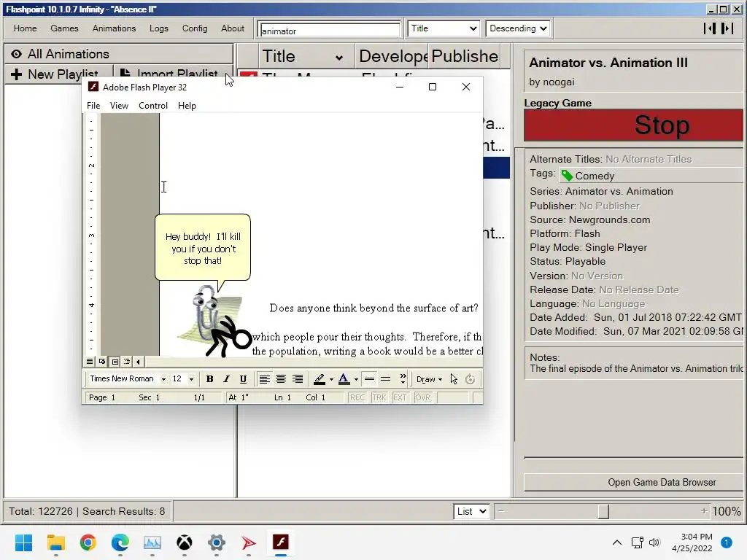Open the Title sort-by dropdown
The height and width of the screenshot is (560, 747).
[444, 28]
